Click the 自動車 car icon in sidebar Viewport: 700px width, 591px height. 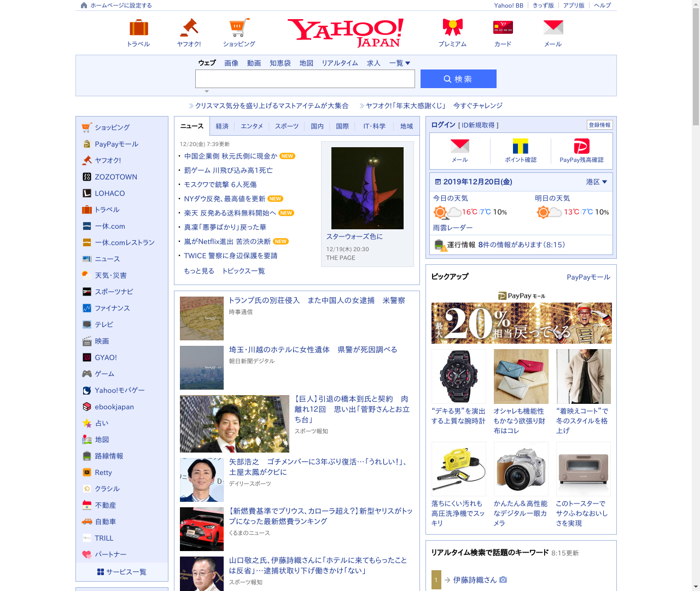click(x=87, y=522)
